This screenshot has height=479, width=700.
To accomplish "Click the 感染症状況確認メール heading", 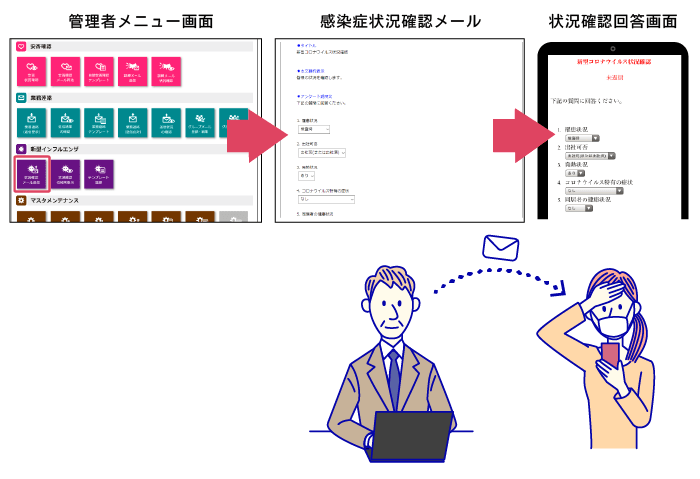I will 401,21.
